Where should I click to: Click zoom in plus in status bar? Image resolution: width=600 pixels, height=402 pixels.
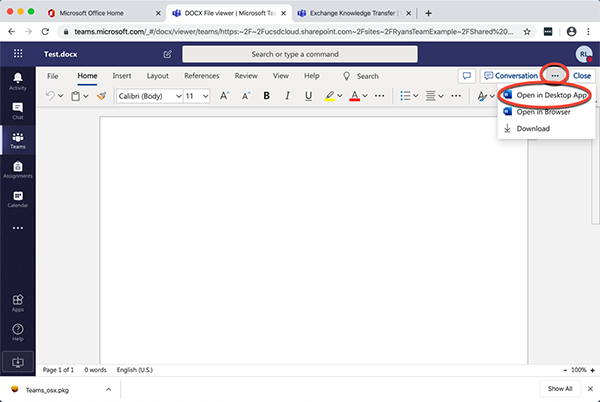click(592, 370)
